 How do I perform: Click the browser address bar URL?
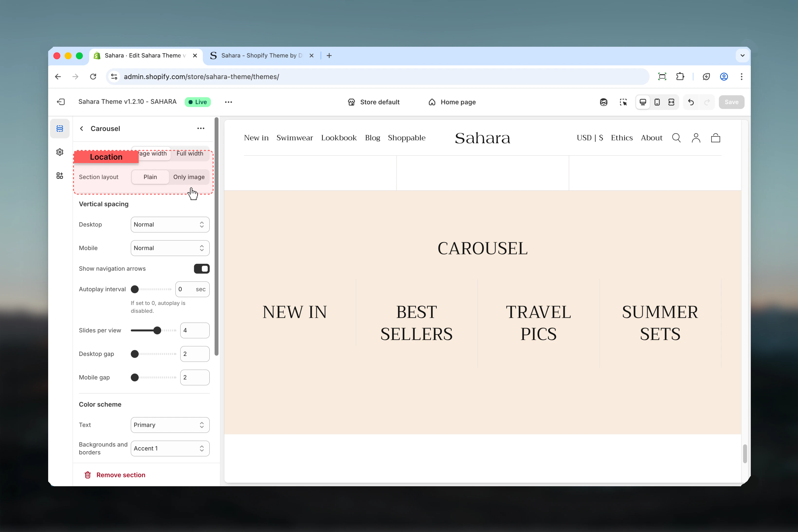[x=201, y=77]
